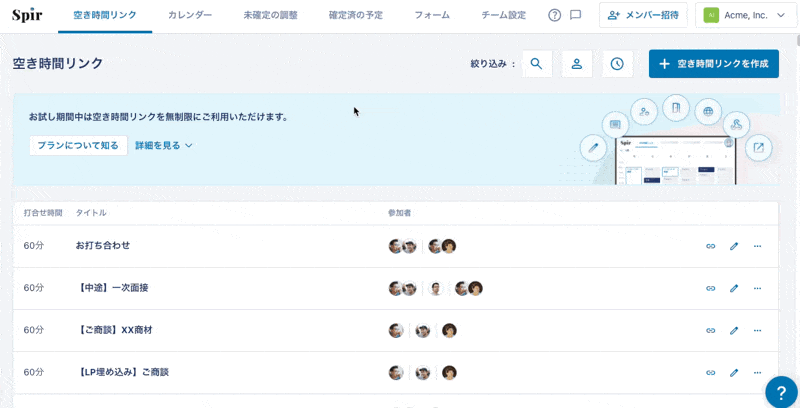Click the search filter magnifier icon
This screenshot has height=408, width=800.
tap(537, 64)
